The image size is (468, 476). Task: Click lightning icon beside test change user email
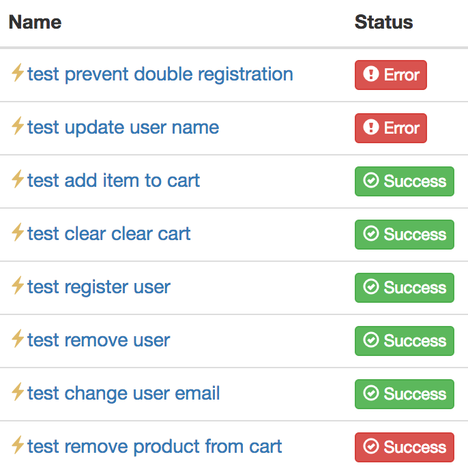18,391
